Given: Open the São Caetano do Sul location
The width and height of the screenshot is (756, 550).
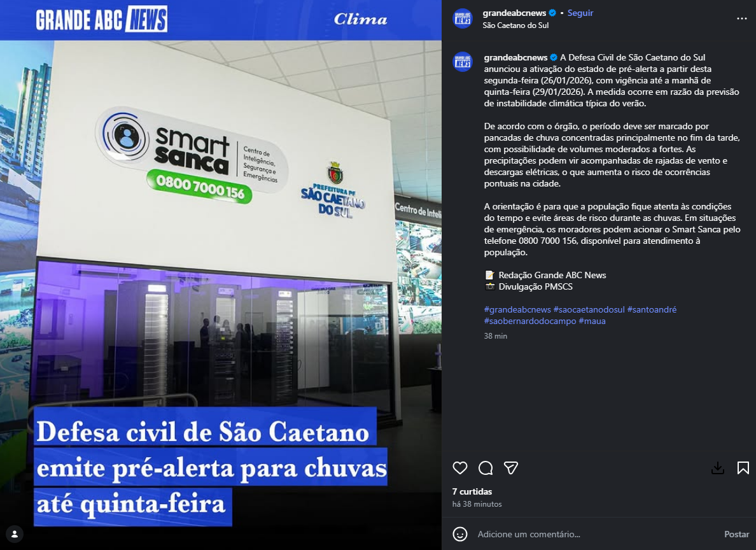Looking at the screenshot, I should (515, 25).
